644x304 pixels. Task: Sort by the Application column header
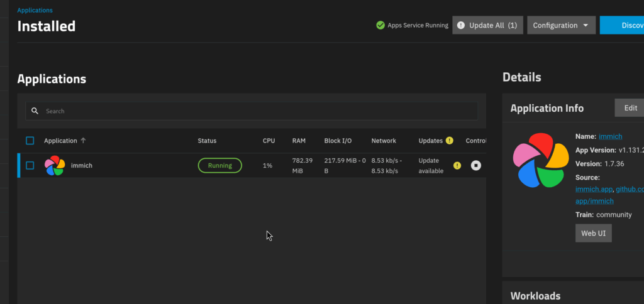point(60,141)
